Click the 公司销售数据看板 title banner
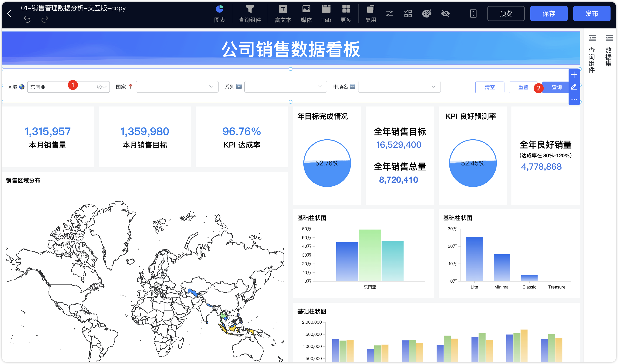The width and height of the screenshot is (618, 364). pos(291,48)
